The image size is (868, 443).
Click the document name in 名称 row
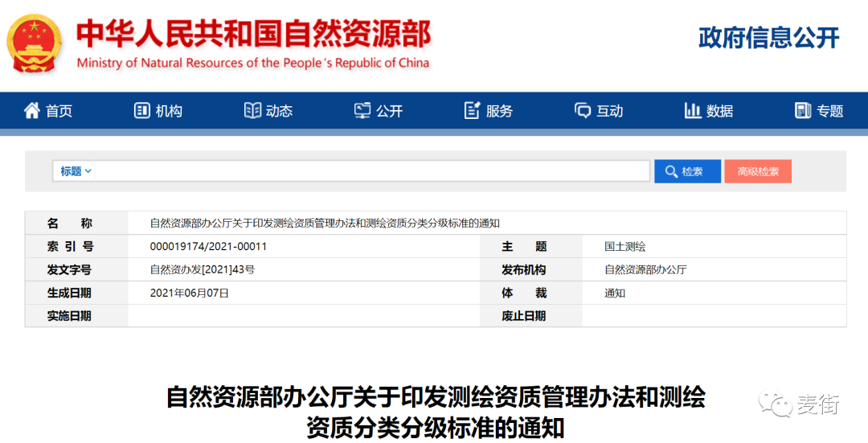click(x=325, y=224)
